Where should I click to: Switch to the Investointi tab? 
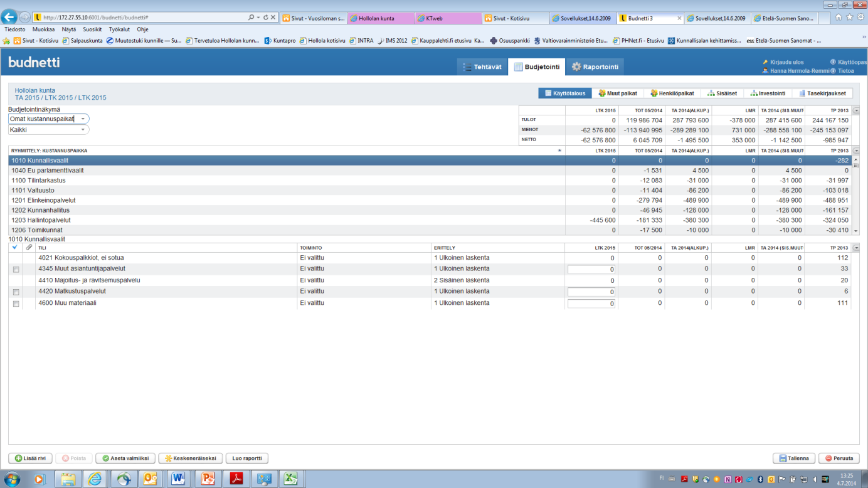coord(768,93)
